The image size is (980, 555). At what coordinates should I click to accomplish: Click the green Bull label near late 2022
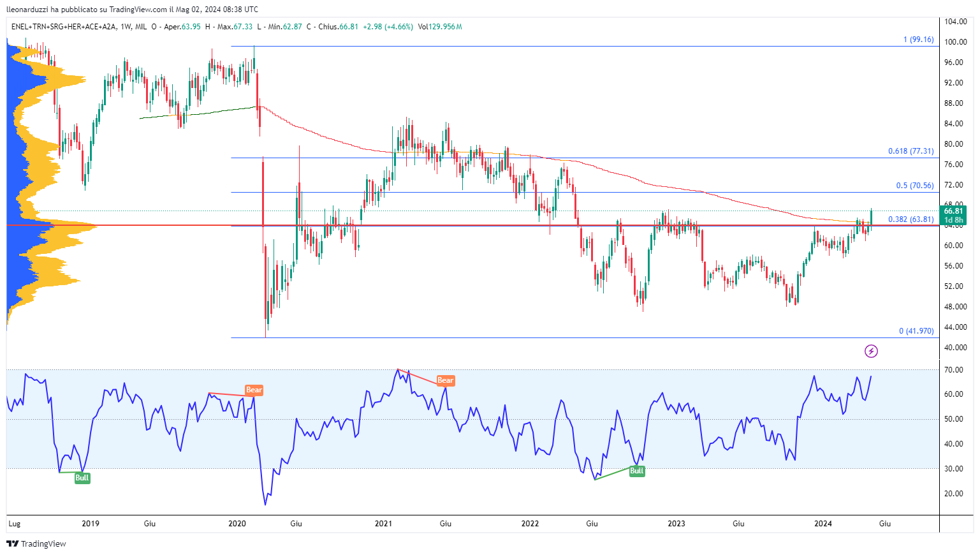click(637, 471)
